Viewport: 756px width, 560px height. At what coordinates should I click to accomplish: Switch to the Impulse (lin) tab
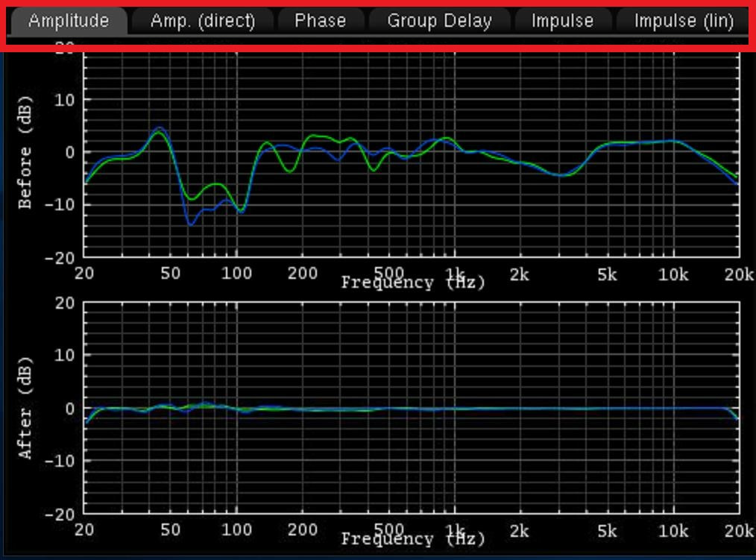coord(684,21)
